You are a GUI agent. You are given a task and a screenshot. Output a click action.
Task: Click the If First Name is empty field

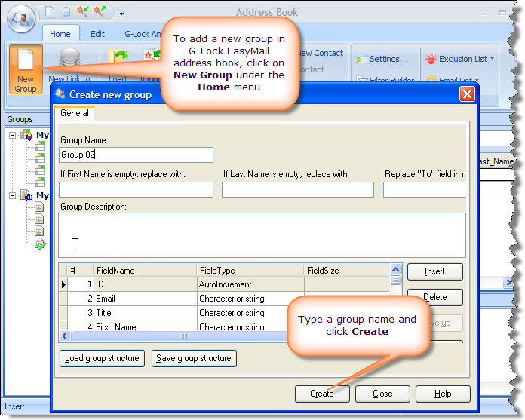[136, 190]
